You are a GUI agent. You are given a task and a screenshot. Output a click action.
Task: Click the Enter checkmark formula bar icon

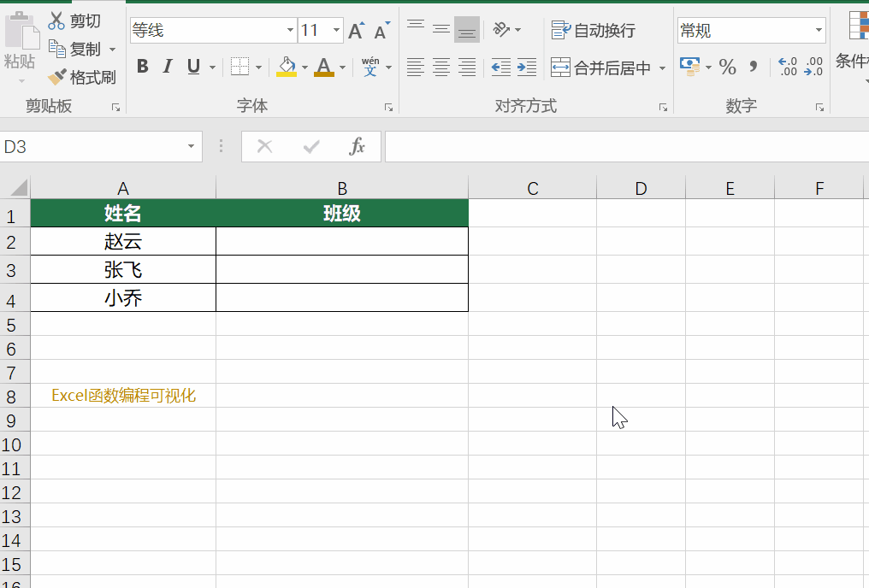(311, 147)
